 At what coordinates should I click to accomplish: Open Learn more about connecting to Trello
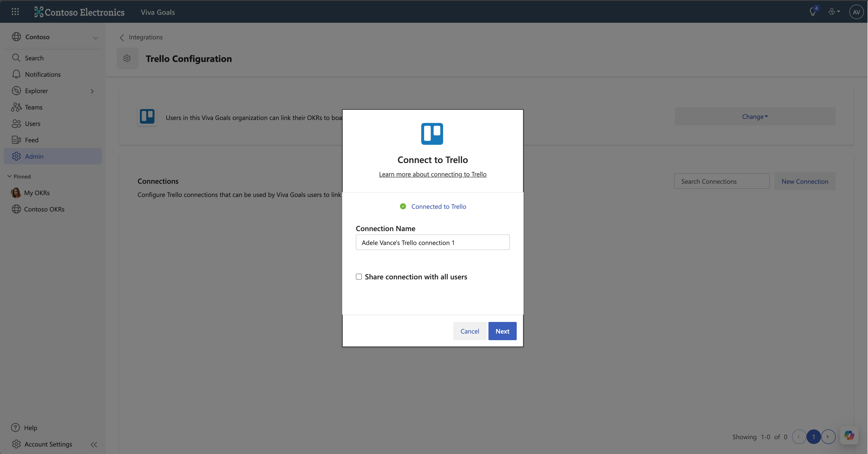(x=432, y=174)
